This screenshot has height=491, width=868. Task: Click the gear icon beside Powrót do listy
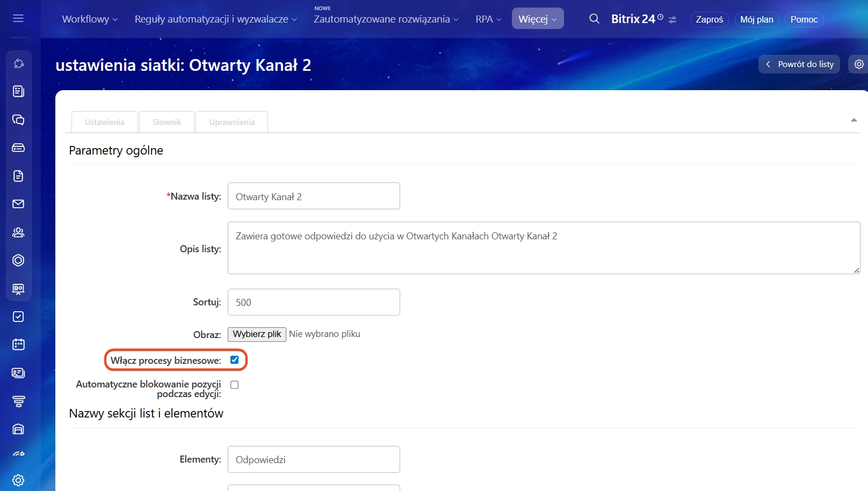[x=859, y=64]
